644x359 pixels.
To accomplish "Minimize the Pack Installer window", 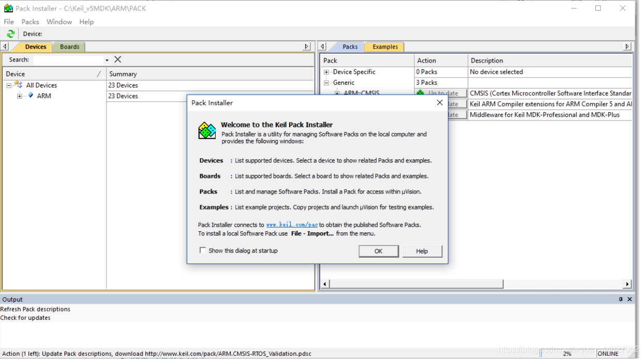I will click(574, 8).
